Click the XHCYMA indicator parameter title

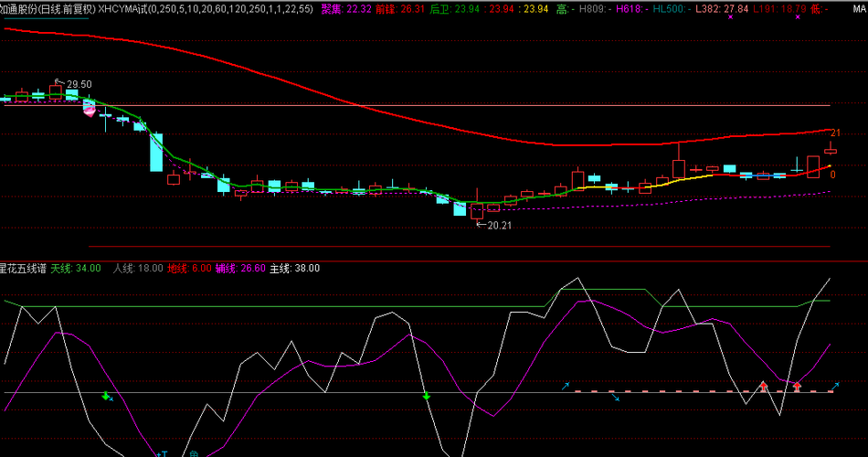[206, 9]
